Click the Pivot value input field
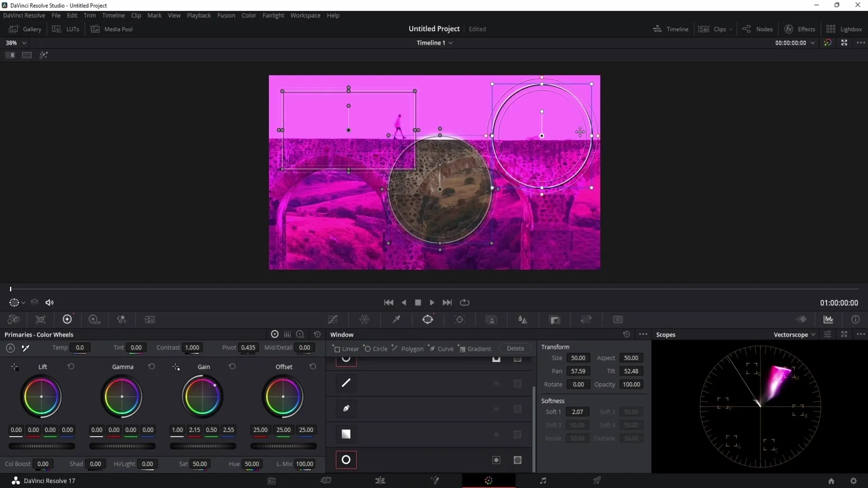Image resolution: width=868 pixels, height=488 pixels. coord(247,347)
